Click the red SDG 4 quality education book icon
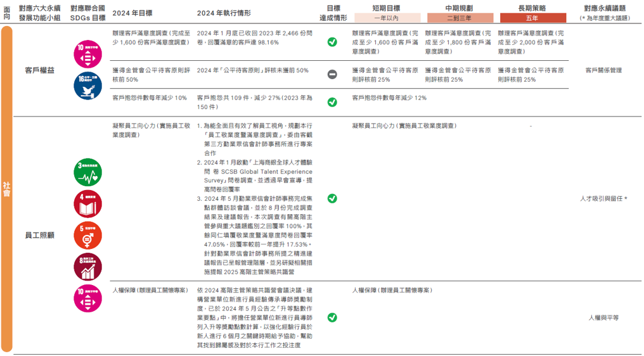Image resolution: width=644 pixels, height=356 pixels. [x=87, y=204]
